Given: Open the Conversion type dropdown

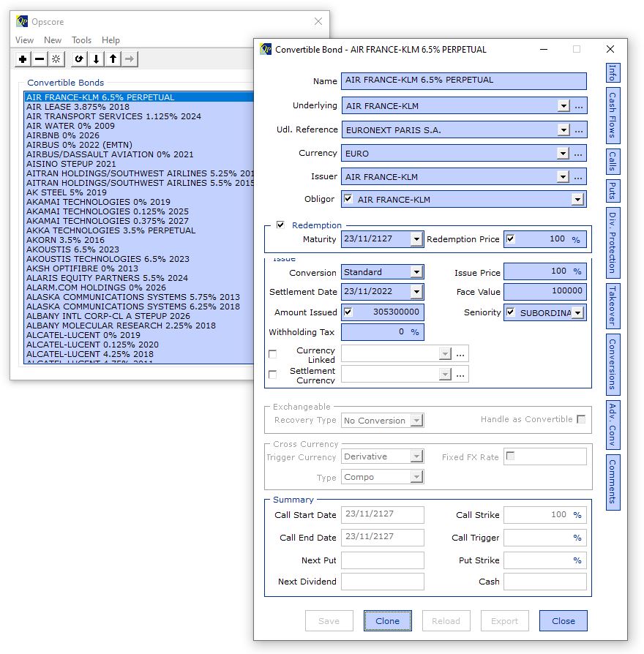Looking at the screenshot, I should (416, 272).
